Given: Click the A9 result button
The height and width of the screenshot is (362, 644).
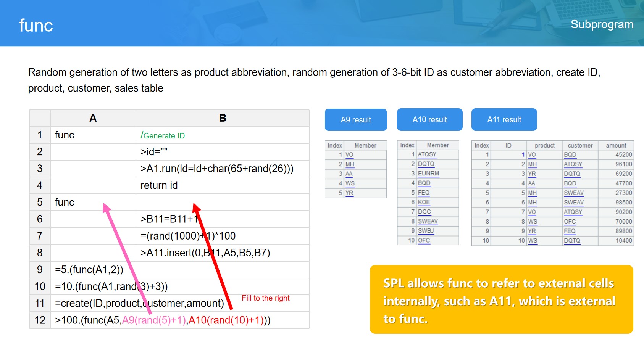Looking at the screenshot, I should [x=356, y=120].
